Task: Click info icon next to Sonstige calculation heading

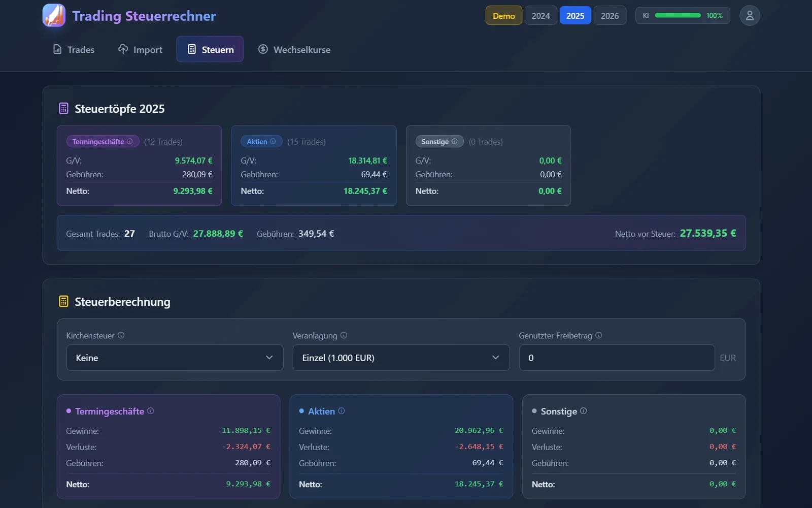Action: pyautogui.click(x=584, y=411)
